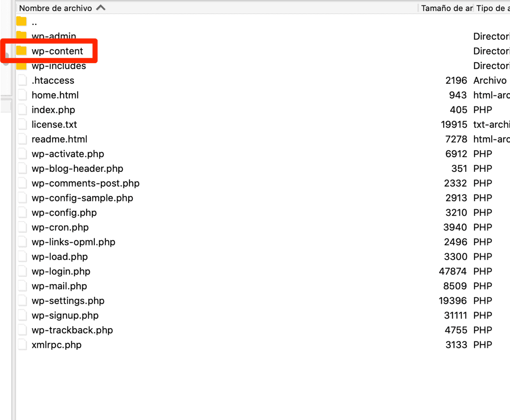Screen dimensions: 510x420
Task: Click the wp-signup.php file icon
Action: (23, 315)
